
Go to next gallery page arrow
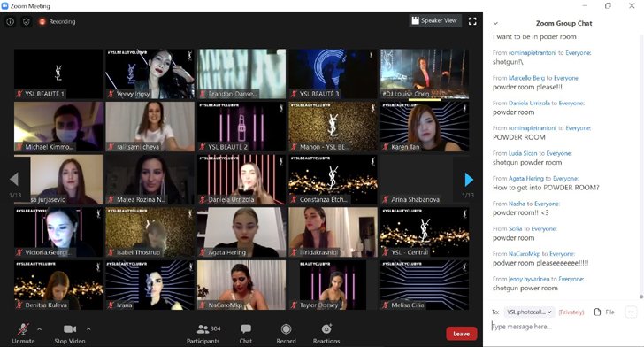469,180
